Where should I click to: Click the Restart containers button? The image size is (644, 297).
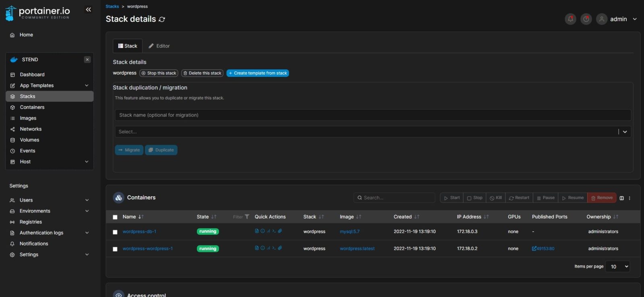pyautogui.click(x=519, y=198)
